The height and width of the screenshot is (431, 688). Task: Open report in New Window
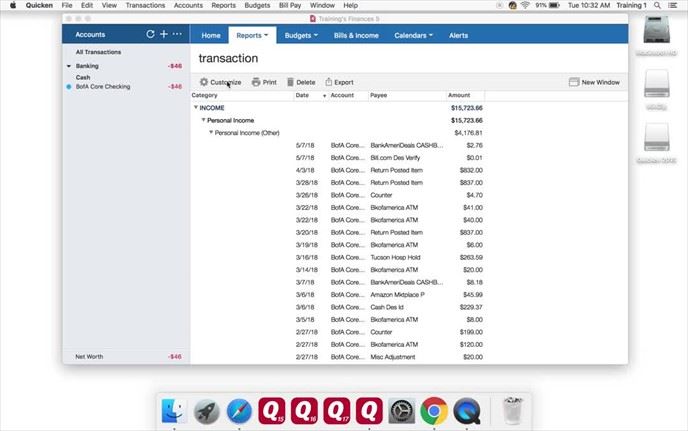pyautogui.click(x=594, y=82)
